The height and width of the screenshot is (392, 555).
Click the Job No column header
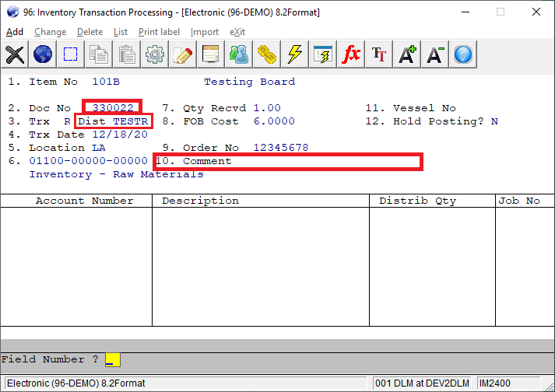519,201
